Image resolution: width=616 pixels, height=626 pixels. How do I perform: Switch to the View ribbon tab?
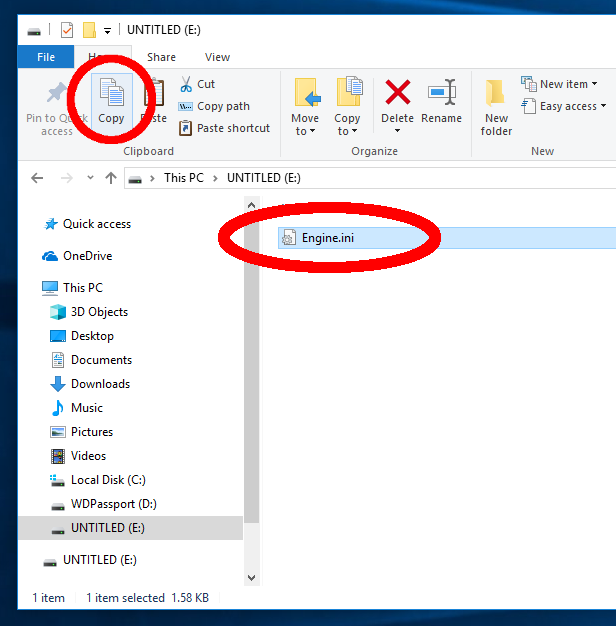(x=217, y=57)
